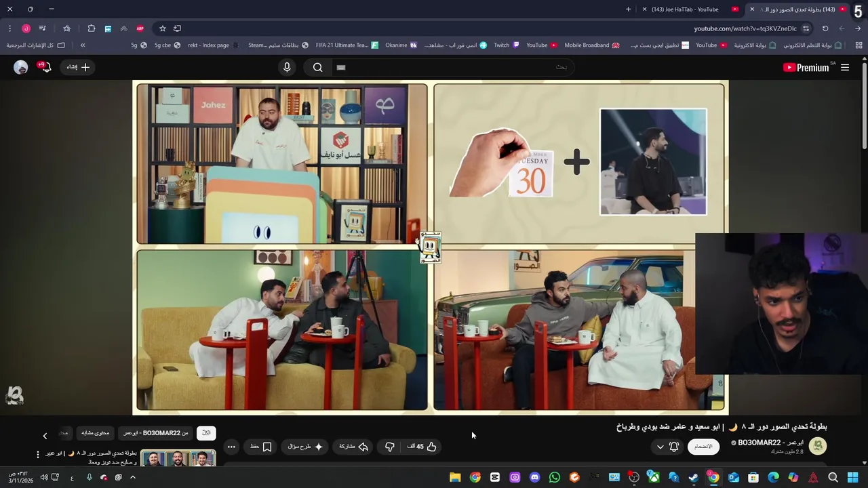This screenshot has height=488, width=868.
Task: Open the Okanime bookmark
Action: (401, 45)
